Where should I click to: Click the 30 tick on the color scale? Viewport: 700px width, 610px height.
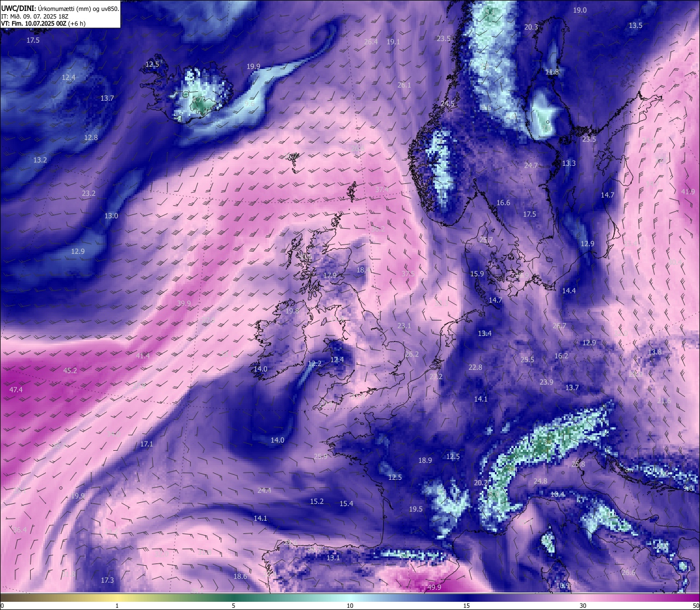[x=583, y=606]
